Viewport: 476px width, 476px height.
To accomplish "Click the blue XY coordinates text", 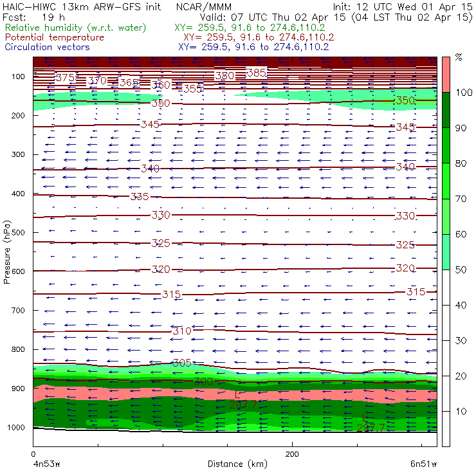I will 253,47.
